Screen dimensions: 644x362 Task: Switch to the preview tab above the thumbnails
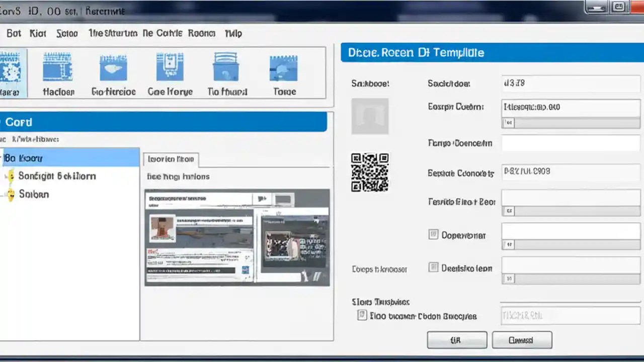point(171,159)
